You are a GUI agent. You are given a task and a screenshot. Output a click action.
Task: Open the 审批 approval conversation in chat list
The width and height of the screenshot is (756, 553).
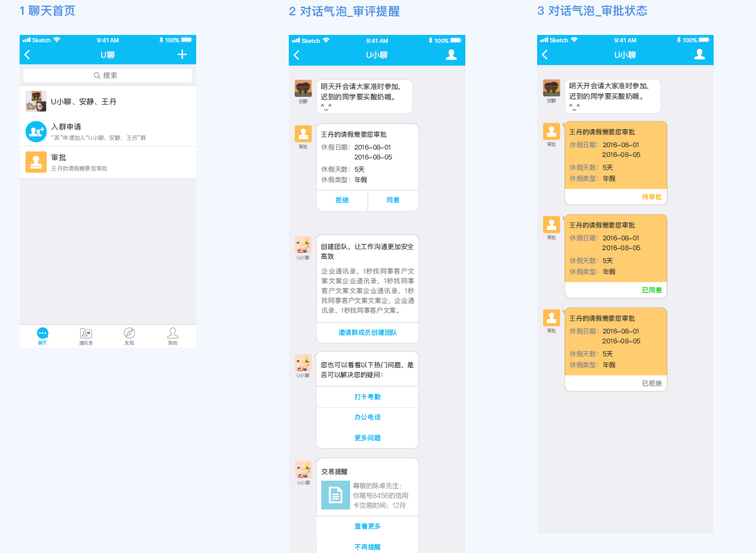(108, 162)
